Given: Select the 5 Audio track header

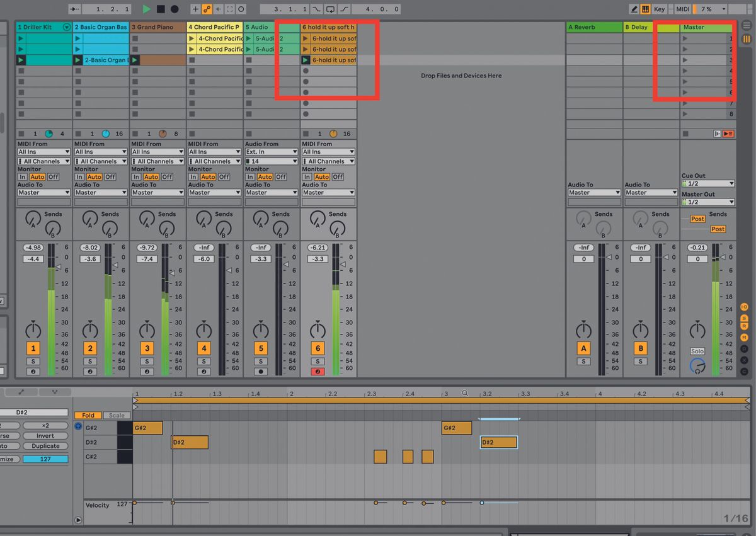Looking at the screenshot, I should point(272,27).
